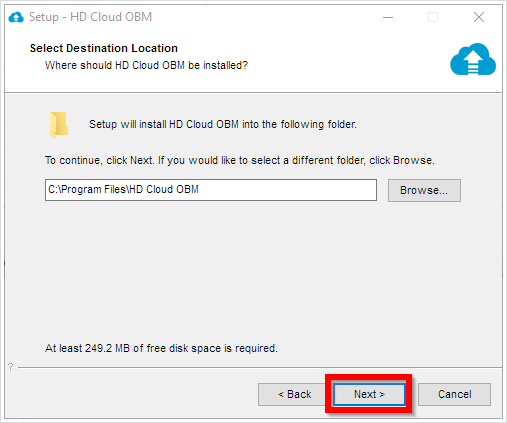507x423 pixels.
Task: Proceed with the Next button
Action: 369,394
